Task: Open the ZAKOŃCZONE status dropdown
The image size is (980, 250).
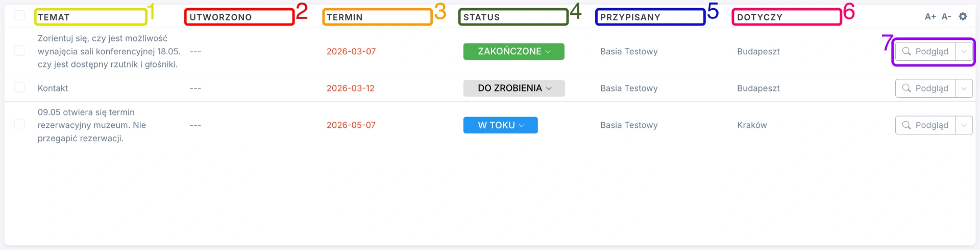Action: 513,51
